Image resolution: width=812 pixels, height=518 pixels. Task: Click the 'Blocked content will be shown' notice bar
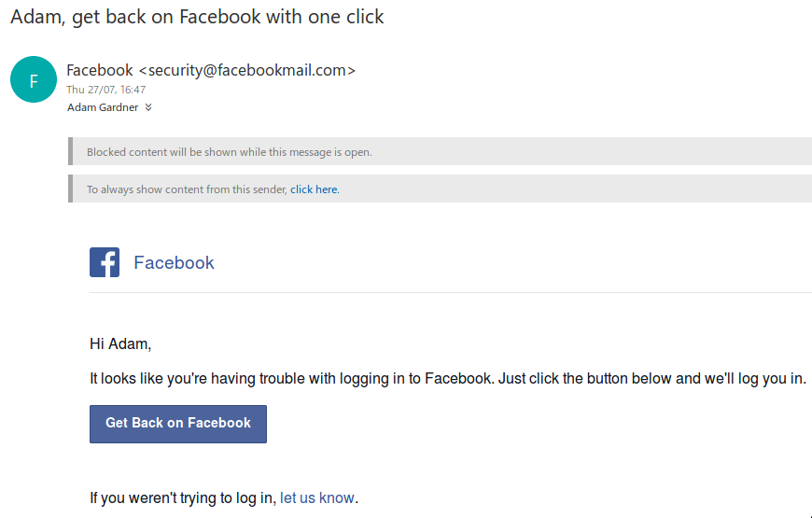(441, 152)
